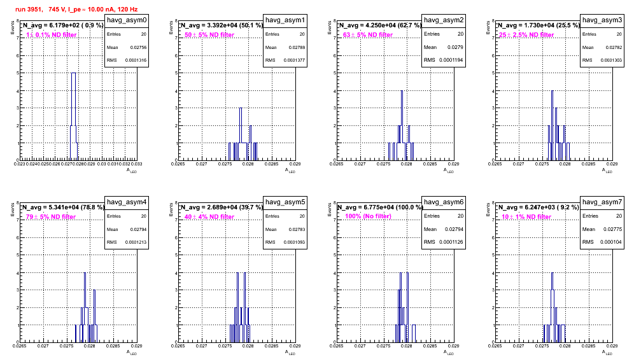Click the 10± 1% ND filter label
This screenshot has width=634, height=364.
pyautogui.click(x=526, y=217)
